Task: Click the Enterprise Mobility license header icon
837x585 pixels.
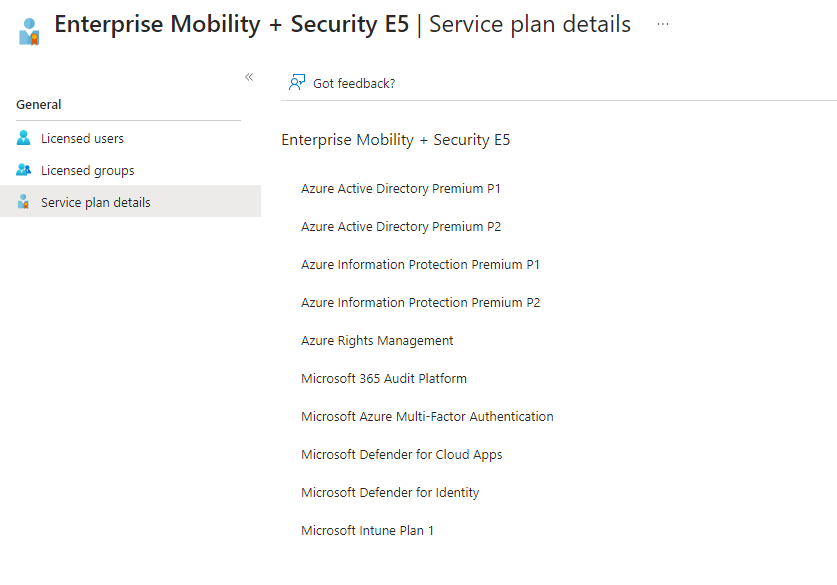Action: (x=29, y=31)
